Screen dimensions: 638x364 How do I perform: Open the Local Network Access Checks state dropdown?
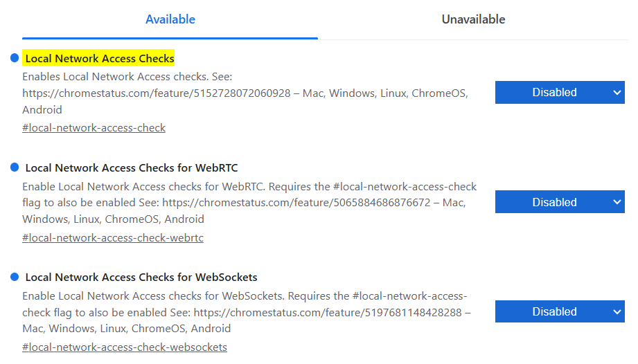[560, 93]
